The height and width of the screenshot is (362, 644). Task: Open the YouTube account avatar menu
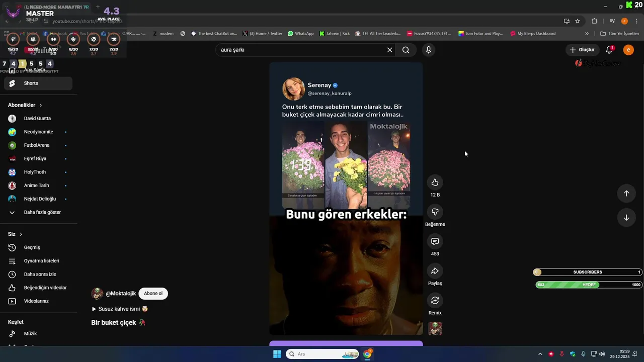click(x=628, y=50)
